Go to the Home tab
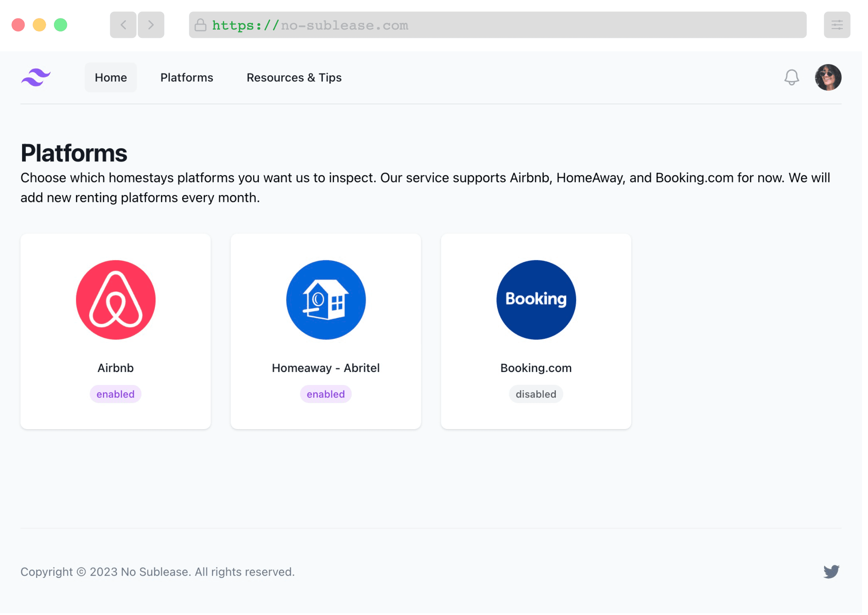 pyautogui.click(x=111, y=77)
